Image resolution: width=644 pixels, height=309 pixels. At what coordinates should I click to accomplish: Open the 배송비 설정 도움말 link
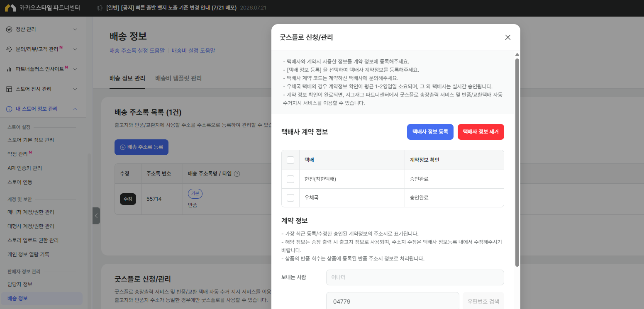(x=193, y=51)
